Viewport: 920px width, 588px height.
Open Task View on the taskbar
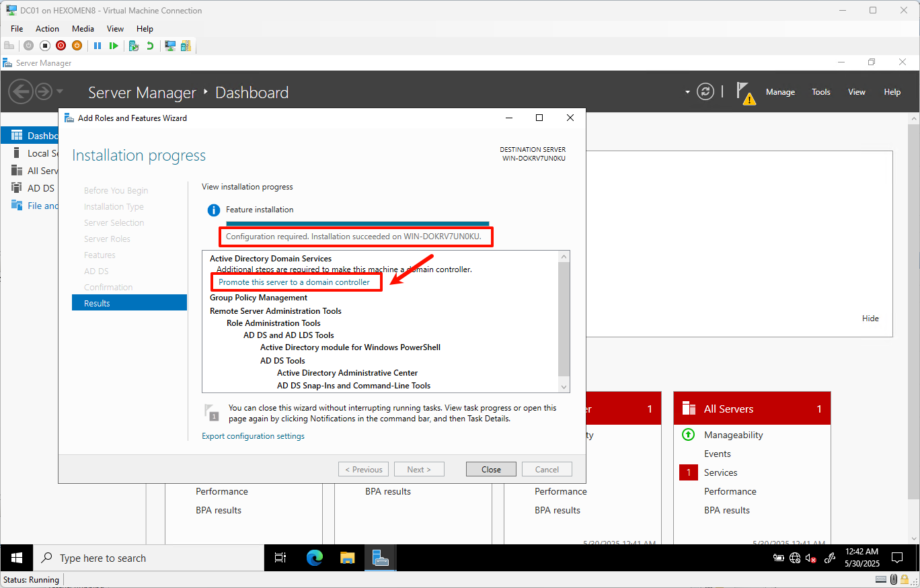click(280, 558)
